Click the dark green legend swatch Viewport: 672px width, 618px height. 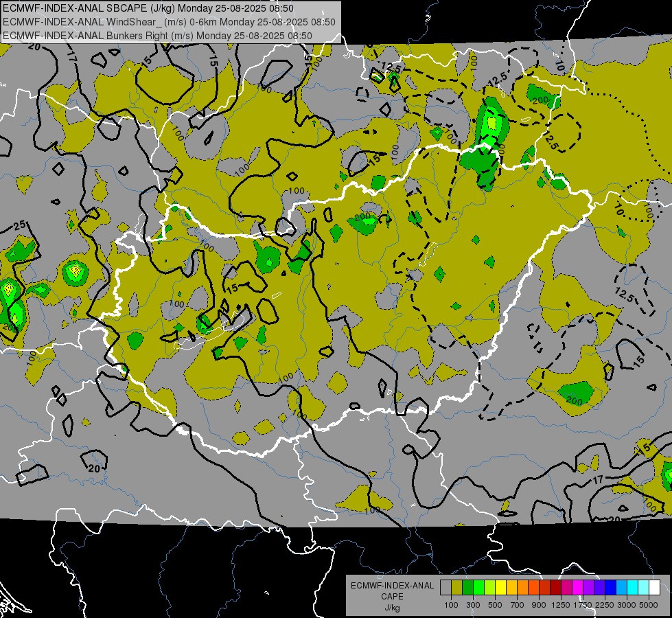click(467, 588)
